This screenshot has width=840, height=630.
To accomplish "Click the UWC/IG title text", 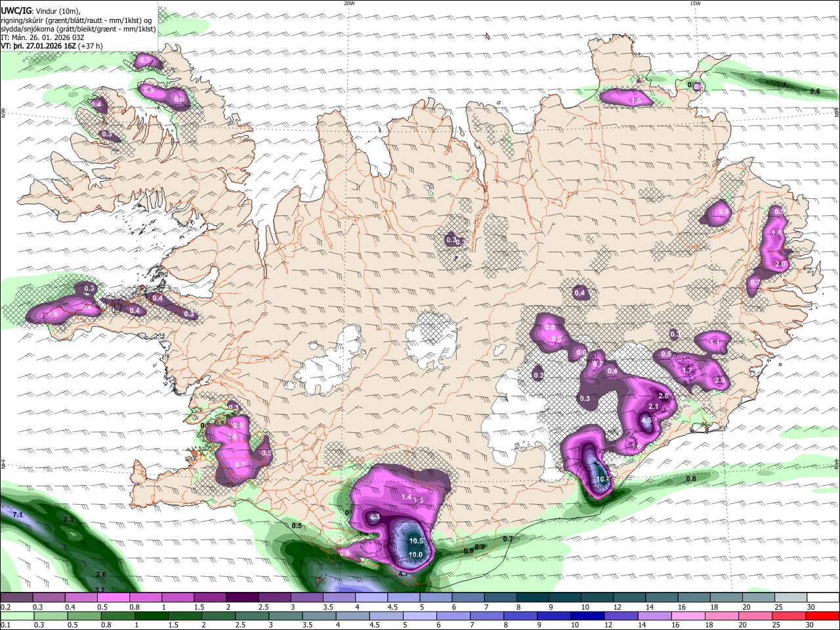I will (x=16, y=10).
